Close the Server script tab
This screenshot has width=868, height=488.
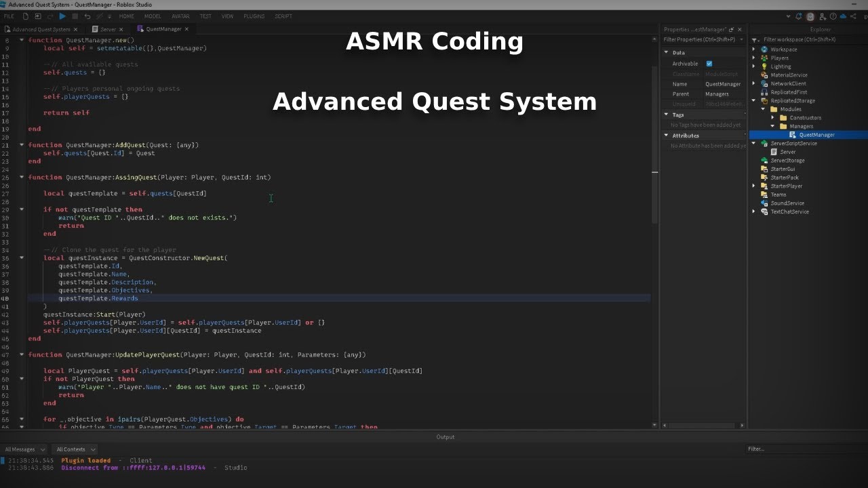coord(122,29)
